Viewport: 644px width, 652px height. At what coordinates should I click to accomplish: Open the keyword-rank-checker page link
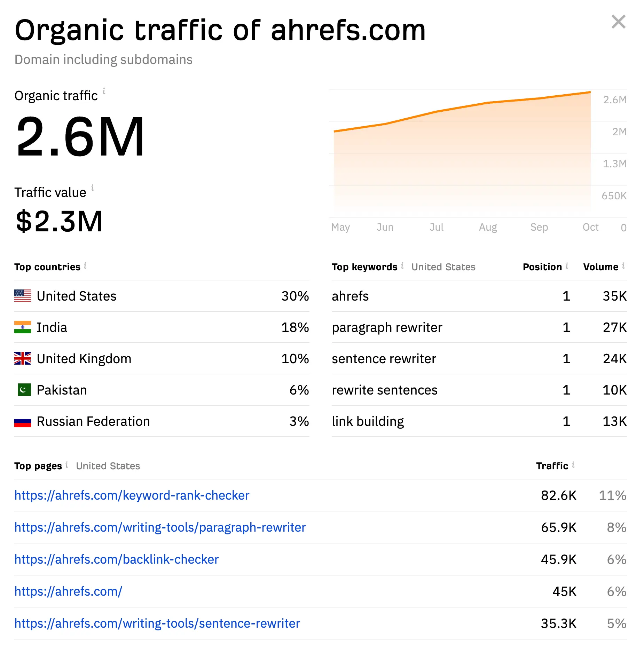click(132, 495)
